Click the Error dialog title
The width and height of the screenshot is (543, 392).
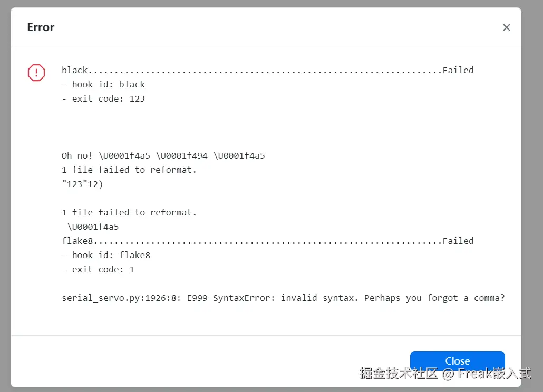(41, 27)
